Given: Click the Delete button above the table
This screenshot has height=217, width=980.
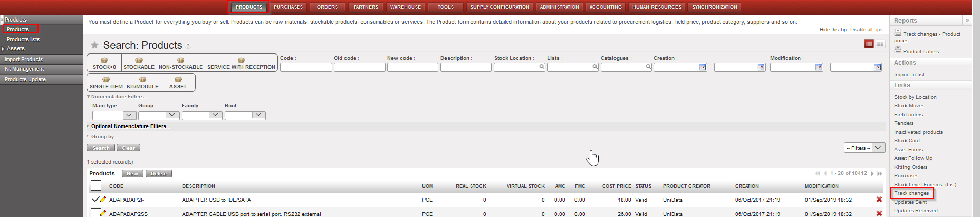Looking at the screenshot, I should (x=159, y=174).
